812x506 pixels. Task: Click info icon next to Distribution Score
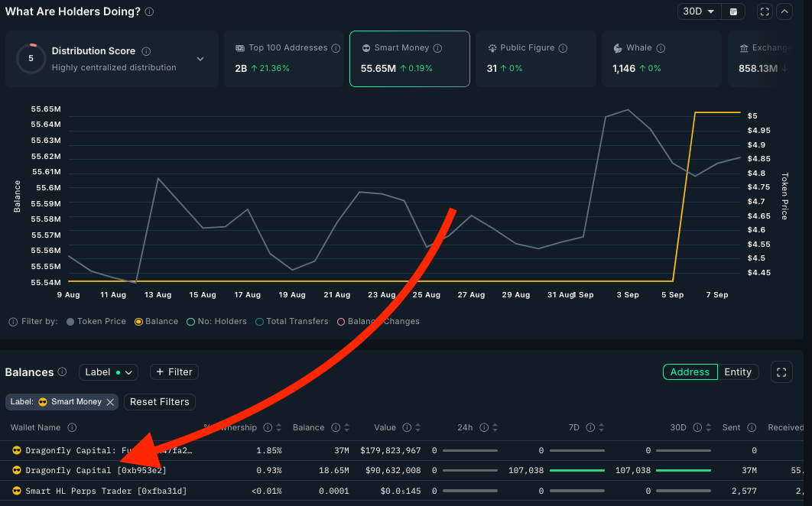coord(146,51)
